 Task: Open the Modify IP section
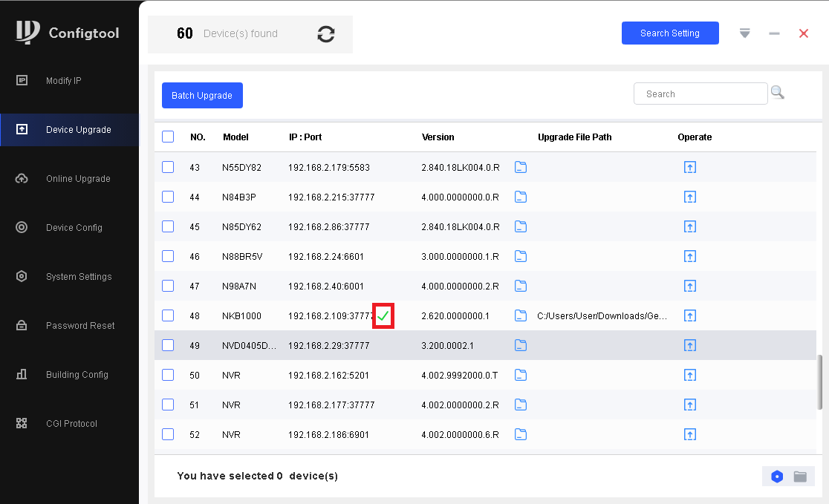point(64,81)
